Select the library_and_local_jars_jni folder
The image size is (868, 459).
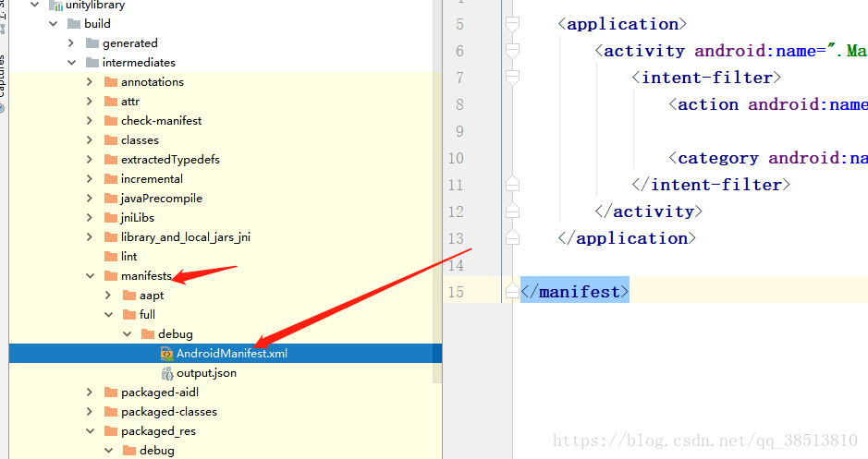pyautogui.click(x=186, y=237)
